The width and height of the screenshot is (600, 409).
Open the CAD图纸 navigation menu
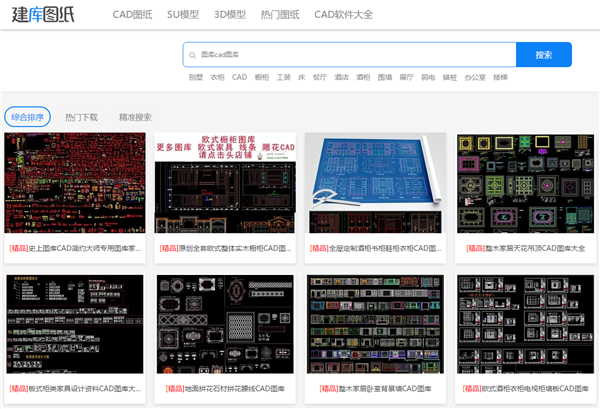coord(132,15)
